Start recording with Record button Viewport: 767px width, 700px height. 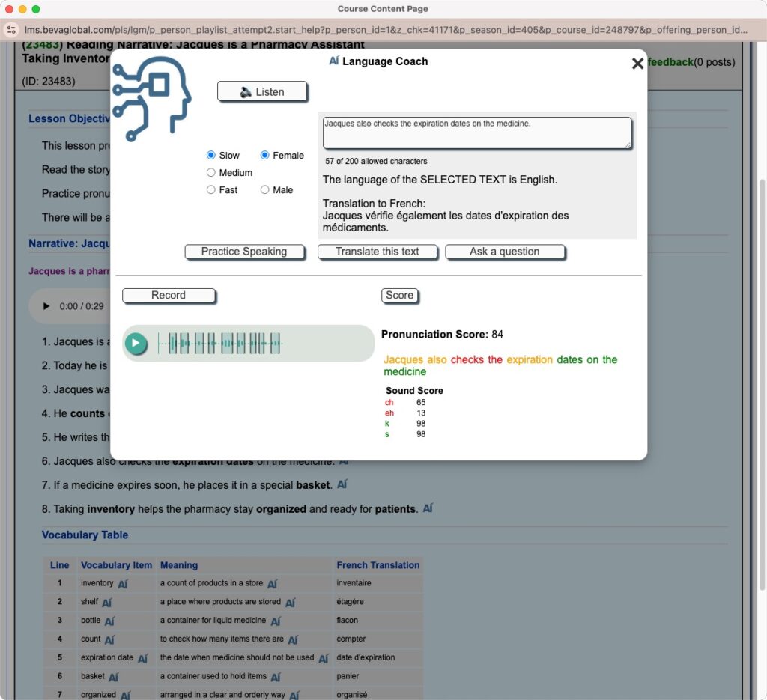coord(169,295)
